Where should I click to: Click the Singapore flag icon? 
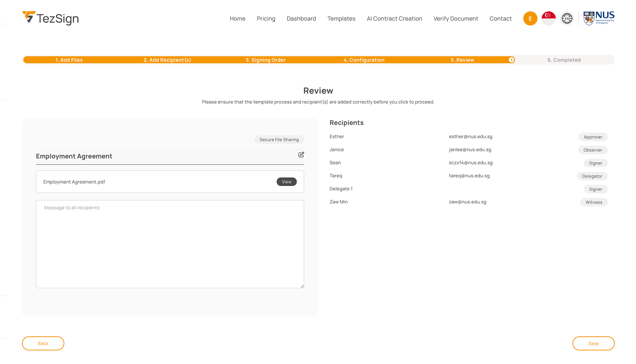click(x=549, y=19)
